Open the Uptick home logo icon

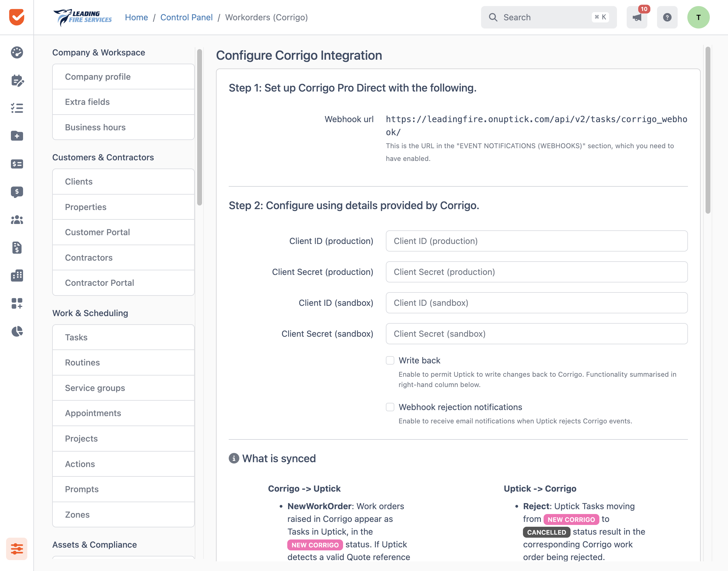point(17,17)
